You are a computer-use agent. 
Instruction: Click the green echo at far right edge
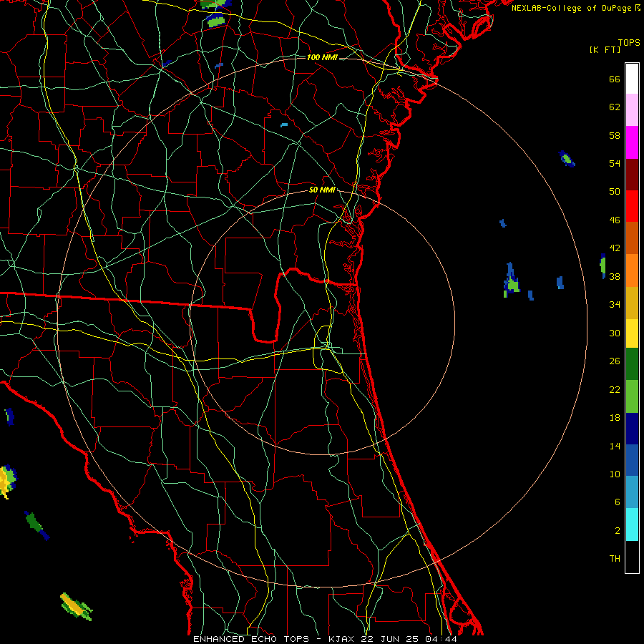602,265
